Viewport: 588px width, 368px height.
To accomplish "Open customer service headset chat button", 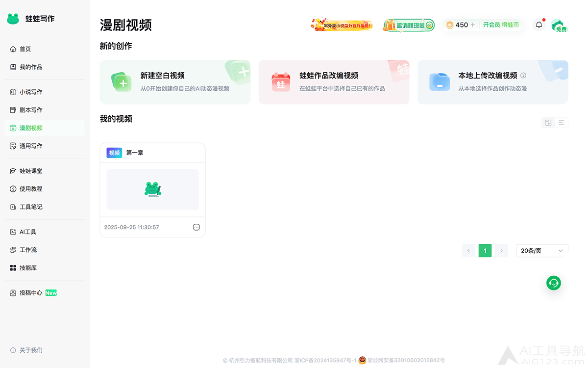I will (x=554, y=283).
